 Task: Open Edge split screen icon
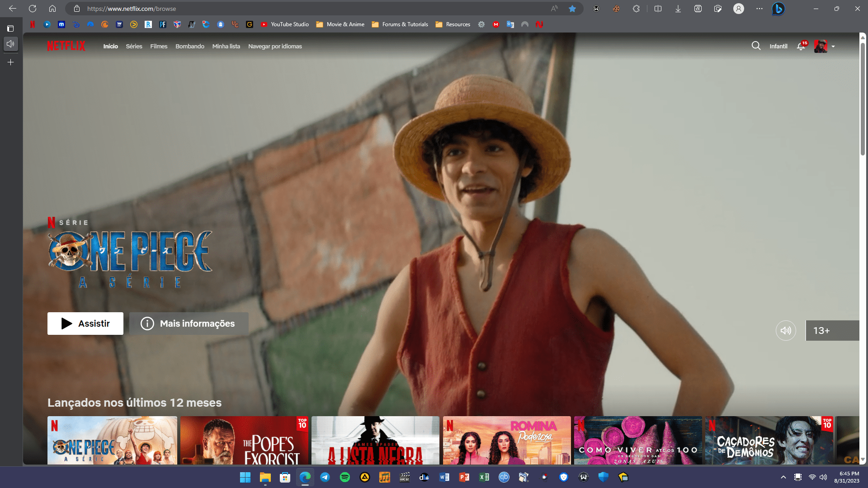point(658,9)
